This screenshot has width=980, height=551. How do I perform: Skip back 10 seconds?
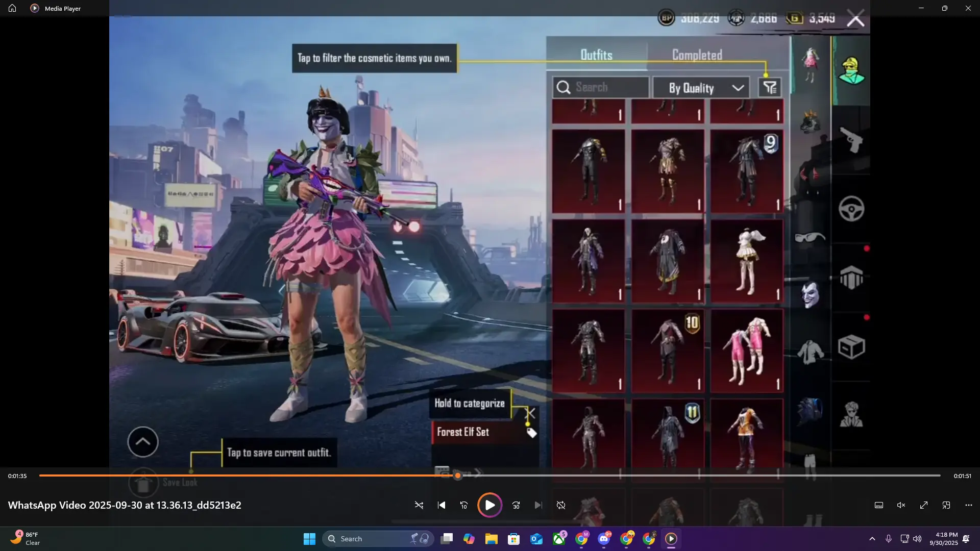[464, 505]
